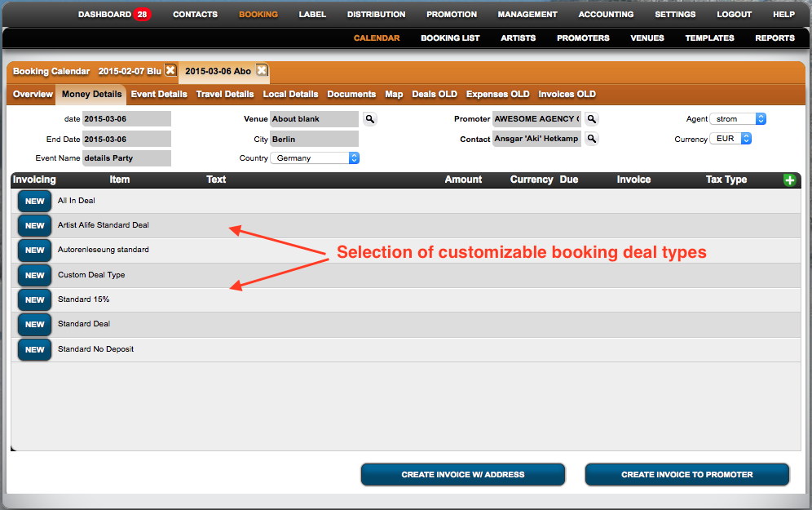Viewport: 812px width, 510px height.
Task: Close the 2015-03-06 Abo calendar tab
Action: pos(262,70)
